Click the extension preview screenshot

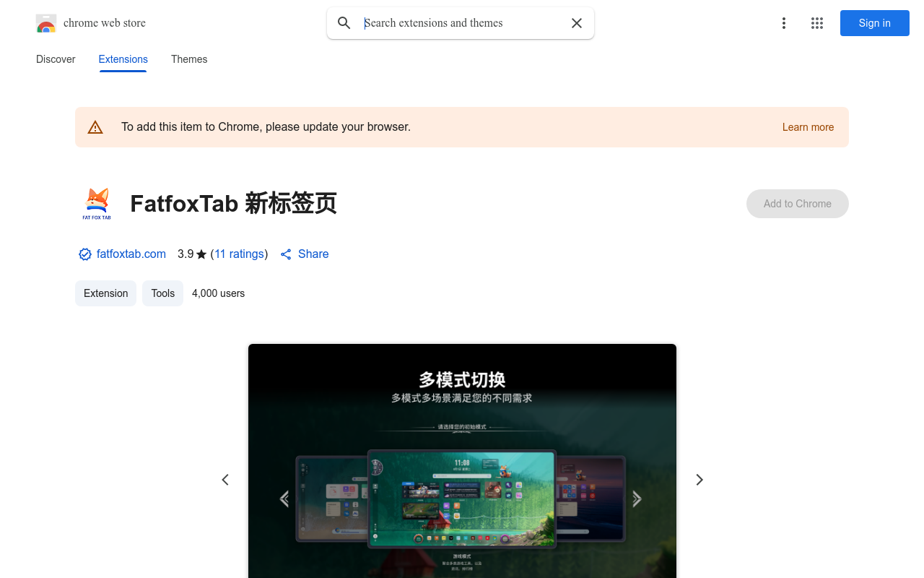click(462, 461)
